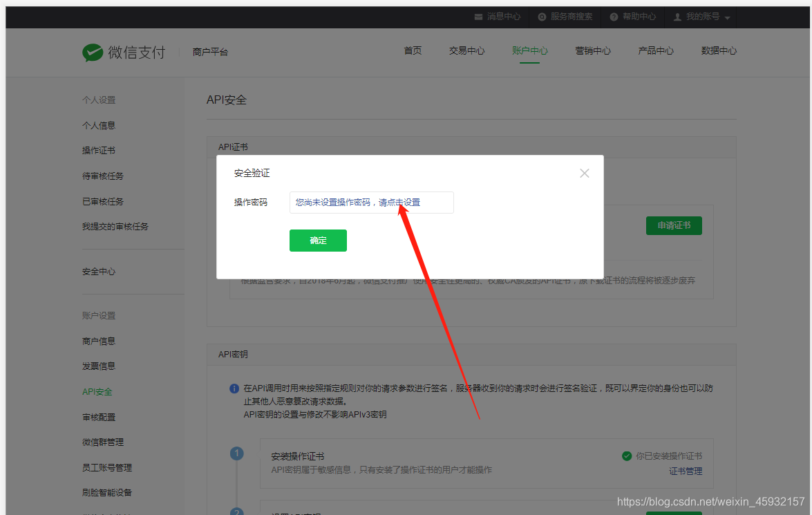Open 产品中心 navigation tab
The image size is (812, 515).
656,50
